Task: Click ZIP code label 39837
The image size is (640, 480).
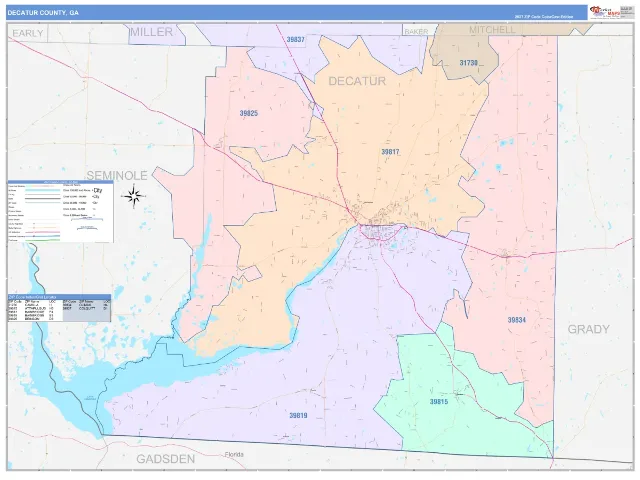Action: pyautogui.click(x=296, y=40)
